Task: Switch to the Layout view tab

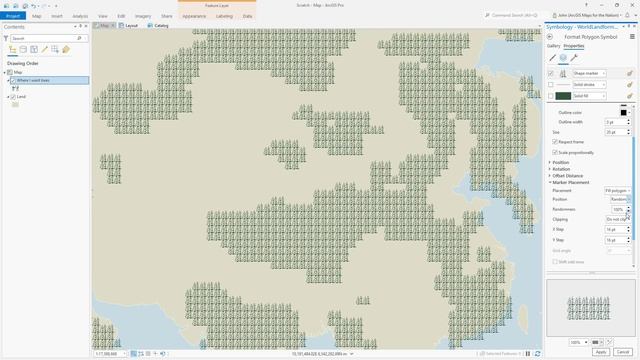Action: pos(128,25)
